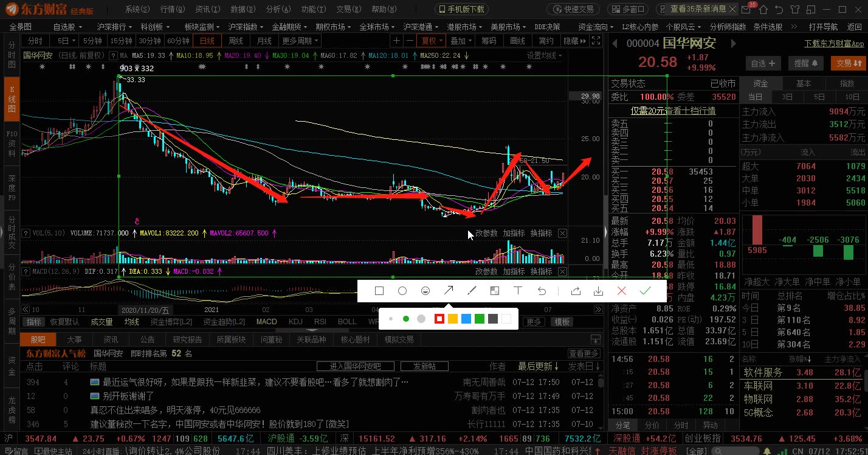Select the MACD indicator tab

(x=266, y=322)
